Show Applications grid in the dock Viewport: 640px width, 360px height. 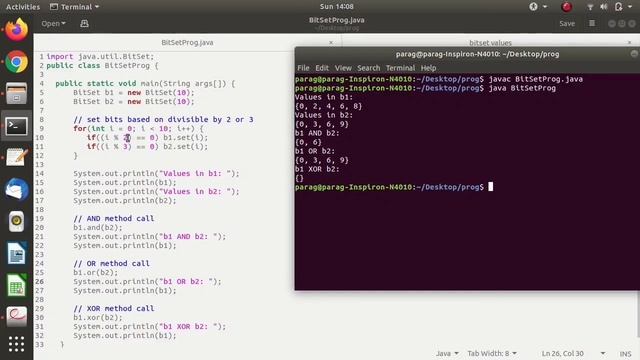pyautogui.click(x=16, y=344)
